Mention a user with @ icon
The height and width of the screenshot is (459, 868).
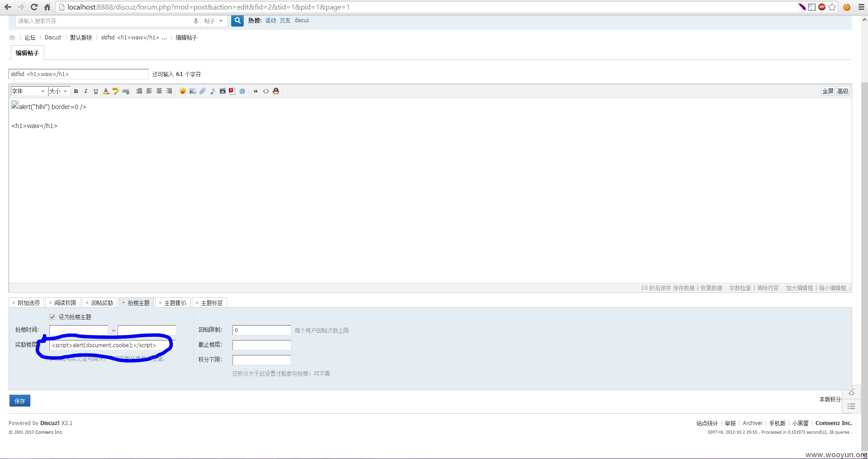(242, 91)
